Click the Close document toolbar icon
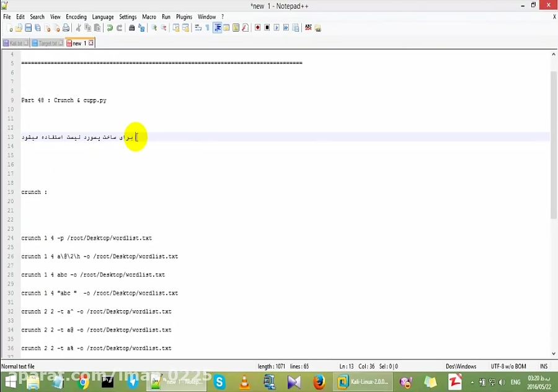 click(x=47, y=28)
